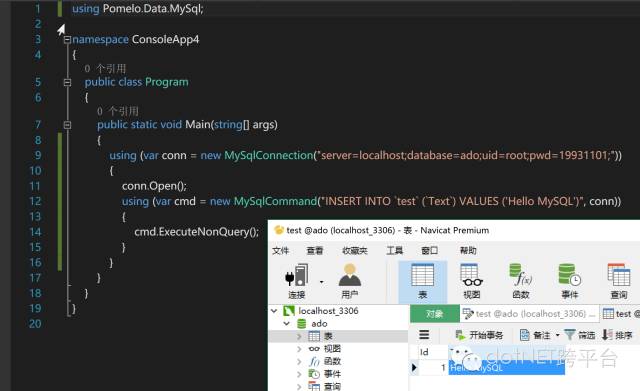The image size is (640, 391).
Task: Collapse the public class Program block
Action: 67,82
